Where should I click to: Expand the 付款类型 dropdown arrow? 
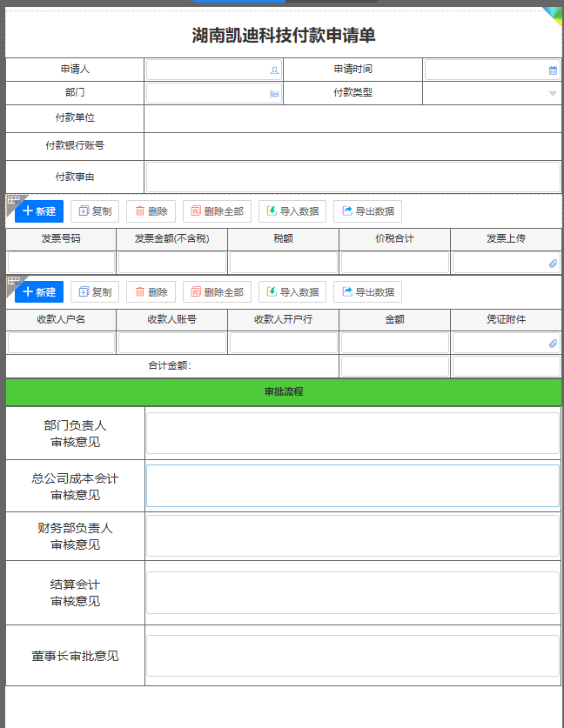tap(553, 94)
